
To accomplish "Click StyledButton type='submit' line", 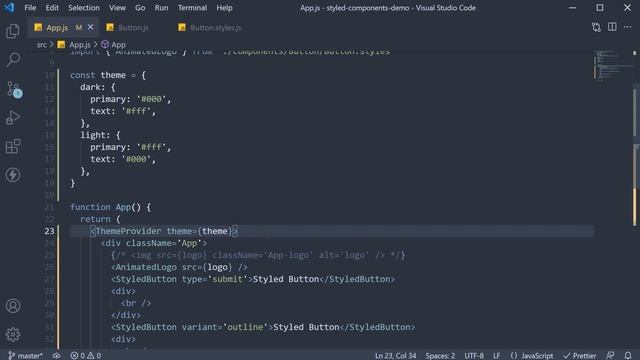I will click(253, 279).
